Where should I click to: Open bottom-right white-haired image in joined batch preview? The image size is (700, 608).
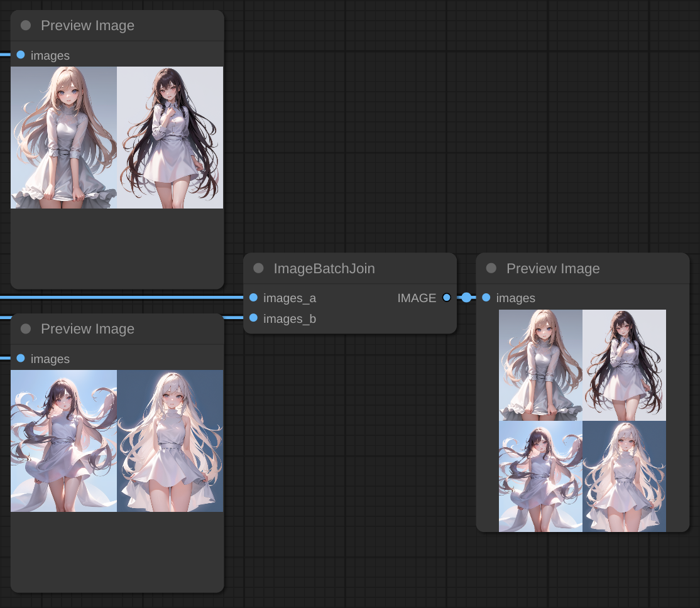[x=624, y=476]
